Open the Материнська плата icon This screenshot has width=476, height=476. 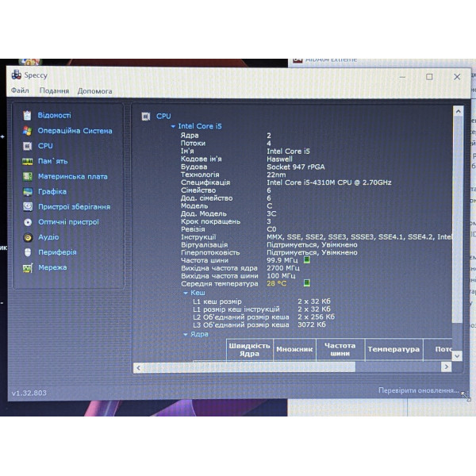pyautogui.click(x=28, y=176)
